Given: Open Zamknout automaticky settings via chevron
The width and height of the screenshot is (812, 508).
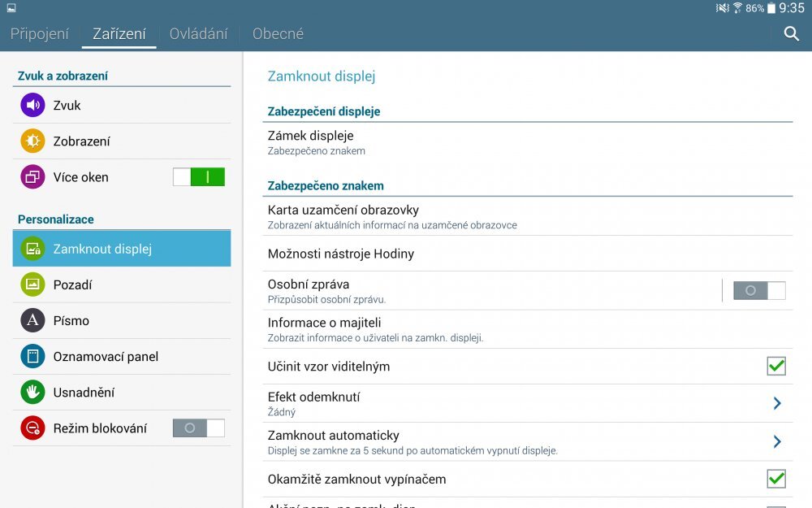Looking at the screenshot, I should click(x=776, y=441).
